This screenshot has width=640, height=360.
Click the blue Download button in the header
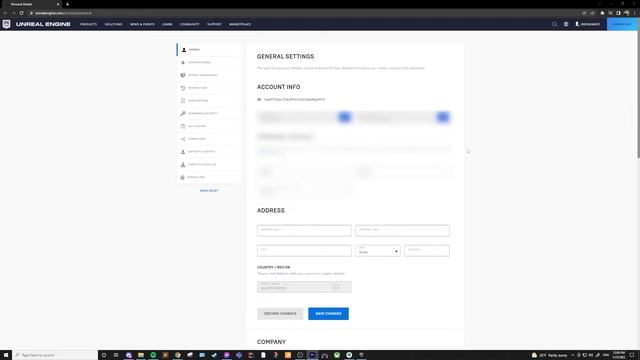point(622,24)
